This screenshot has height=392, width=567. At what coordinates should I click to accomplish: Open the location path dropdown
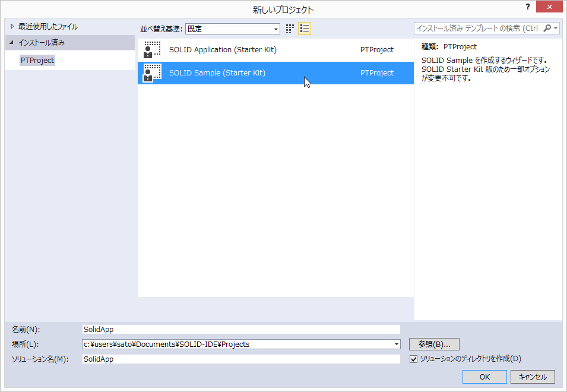click(x=396, y=344)
